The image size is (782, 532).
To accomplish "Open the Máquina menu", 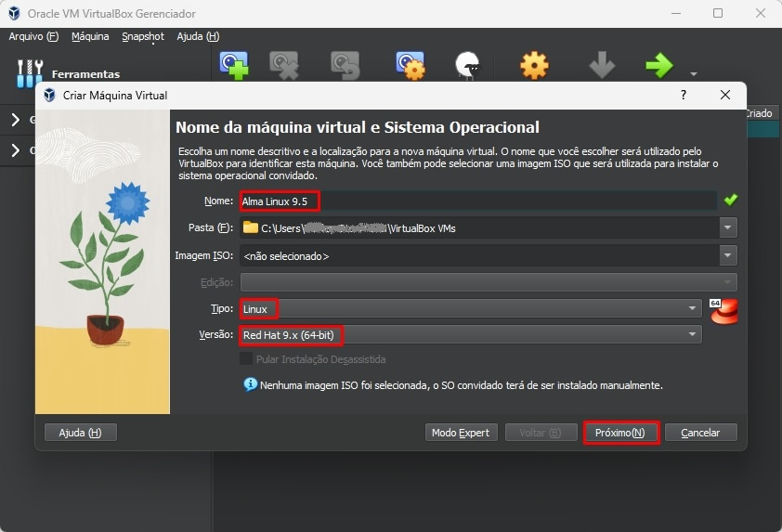I will point(90,36).
